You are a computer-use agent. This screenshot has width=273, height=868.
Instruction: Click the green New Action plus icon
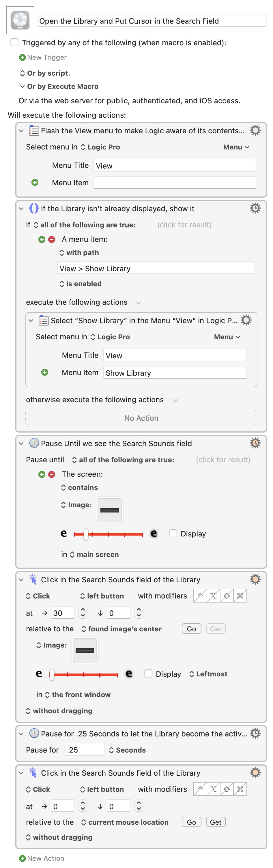tap(23, 858)
